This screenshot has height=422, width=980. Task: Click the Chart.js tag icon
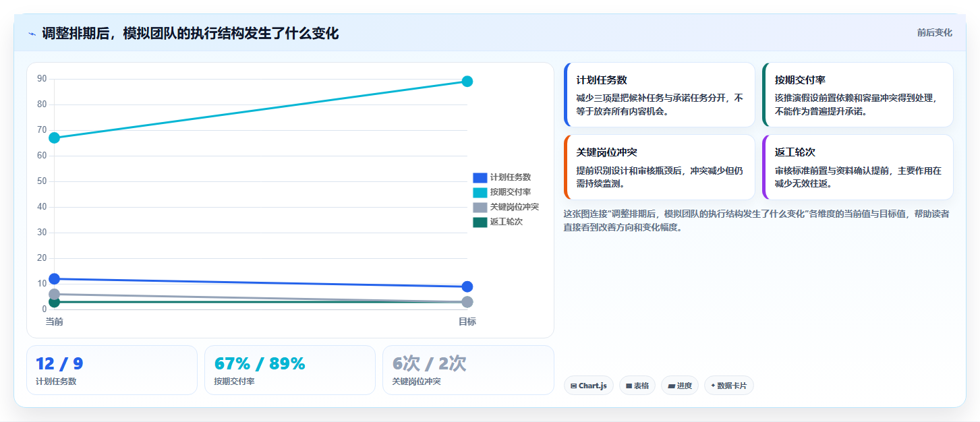pyautogui.click(x=573, y=386)
